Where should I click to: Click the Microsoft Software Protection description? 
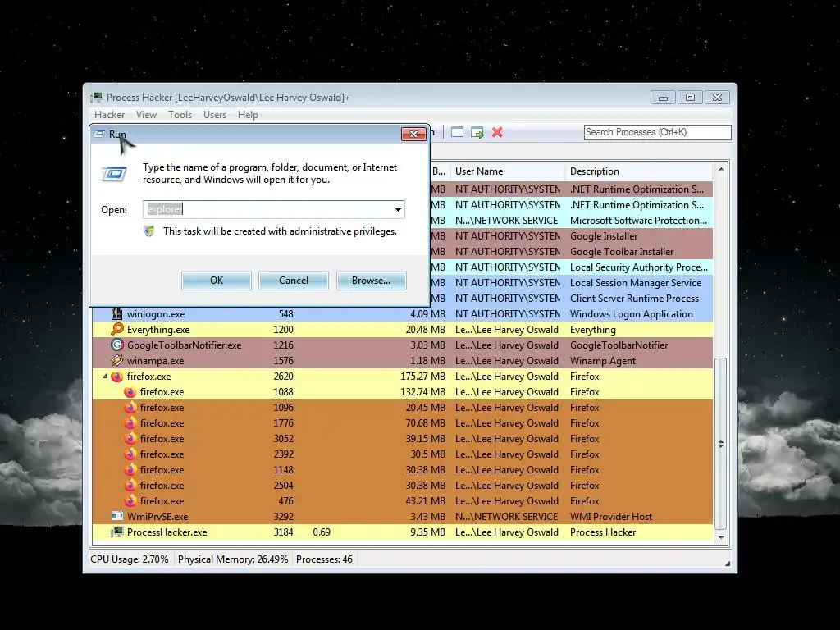click(638, 220)
